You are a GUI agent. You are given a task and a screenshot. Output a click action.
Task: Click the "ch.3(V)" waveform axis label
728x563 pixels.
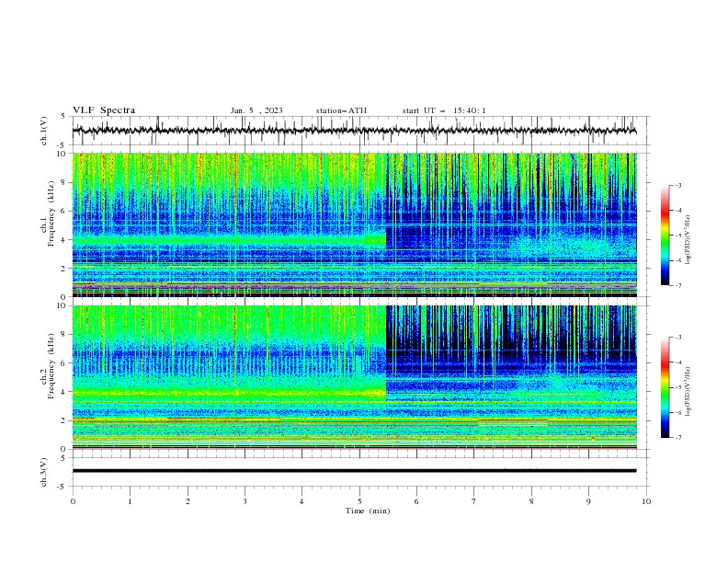pyautogui.click(x=44, y=472)
